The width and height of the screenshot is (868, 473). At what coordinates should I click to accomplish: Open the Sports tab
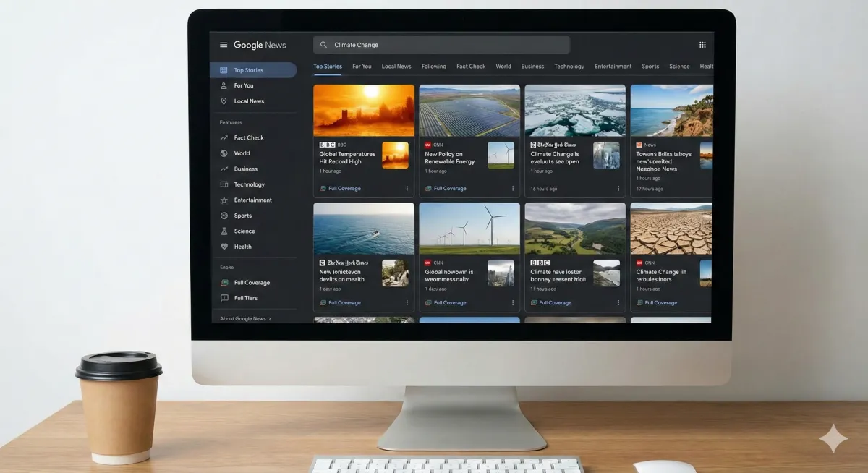point(650,67)
